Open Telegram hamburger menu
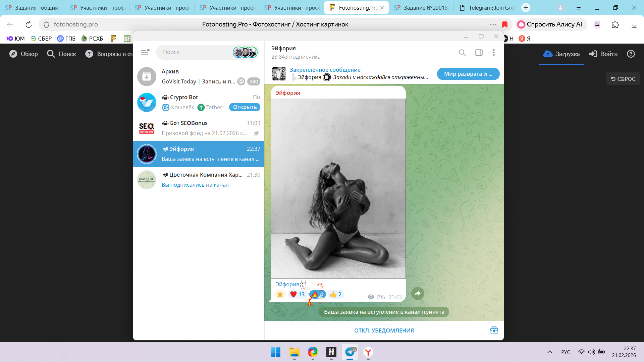The height and width of the screenshot is (362, 644). point(145,52)
